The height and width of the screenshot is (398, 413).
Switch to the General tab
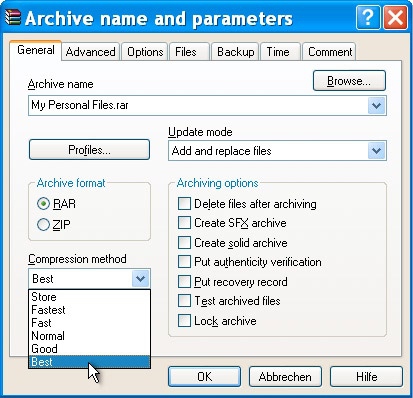pos(36,51)
